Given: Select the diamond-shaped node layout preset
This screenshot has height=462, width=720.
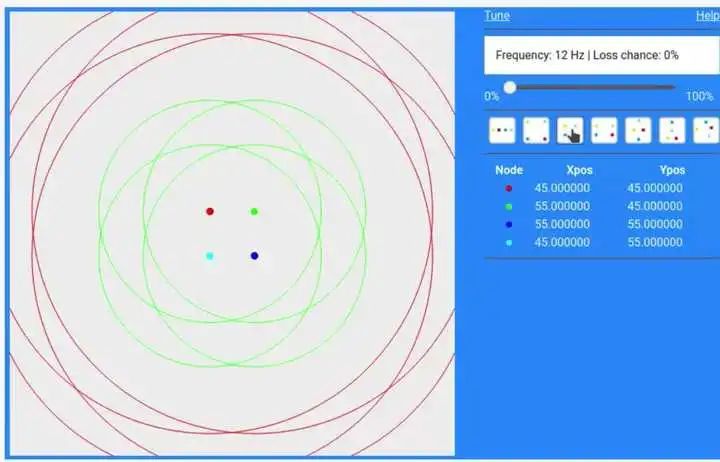Looking at the screenshot, I should [x=638, y=130].
